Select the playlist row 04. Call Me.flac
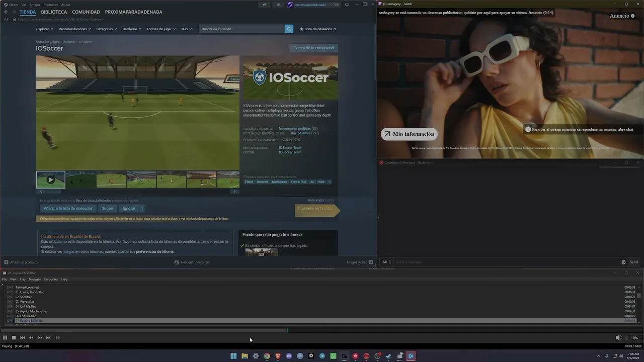Image resolution: width=644 pixels, height=362 pixels. 321,306
